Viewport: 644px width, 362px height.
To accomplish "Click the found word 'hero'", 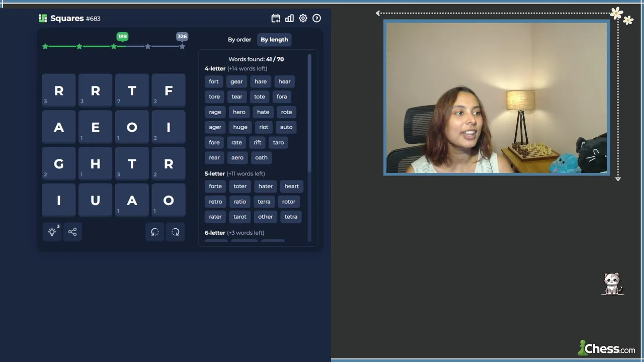I will click(239, 112).
